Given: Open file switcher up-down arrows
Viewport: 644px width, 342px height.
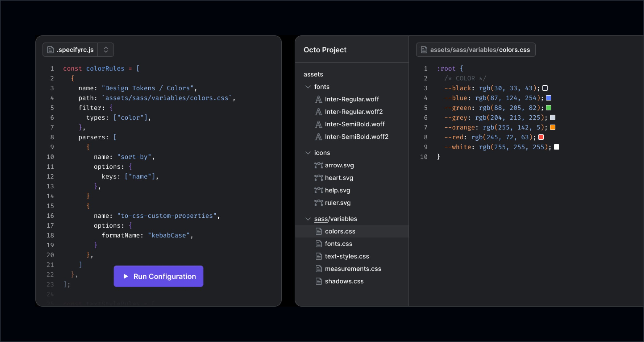Looking at the screenshot, I should 106,50.
